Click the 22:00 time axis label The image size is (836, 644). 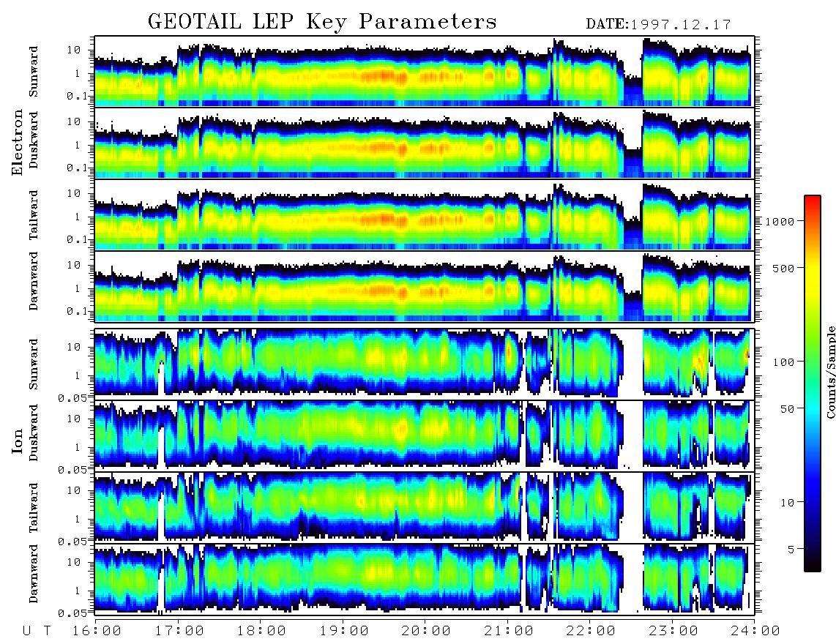tap(591, 631)
